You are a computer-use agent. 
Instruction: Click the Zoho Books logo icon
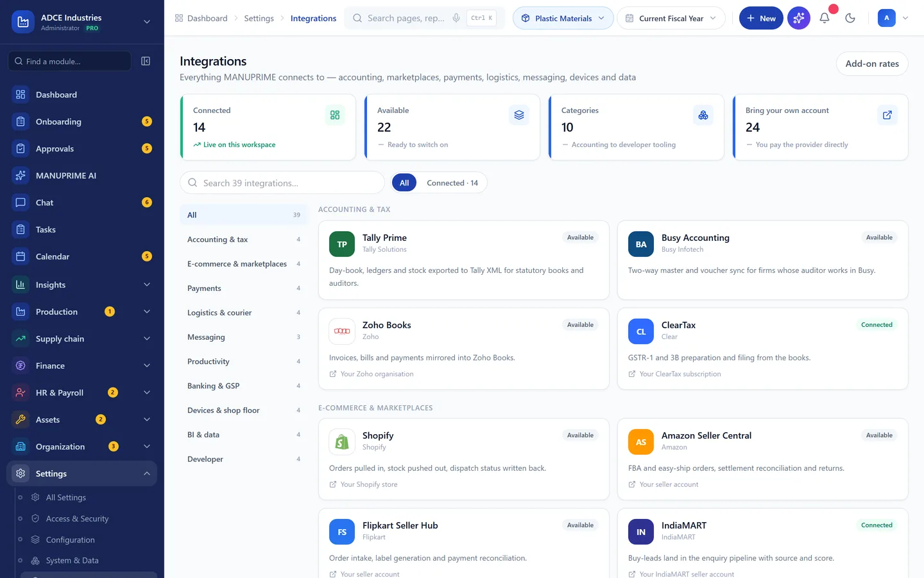coord(342,331)
